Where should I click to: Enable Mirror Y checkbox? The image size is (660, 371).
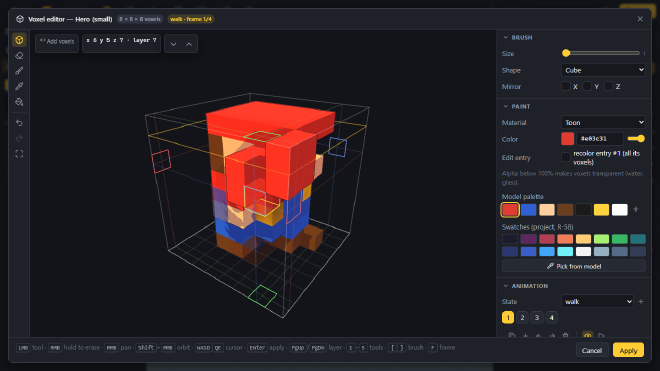coord(587,86)
